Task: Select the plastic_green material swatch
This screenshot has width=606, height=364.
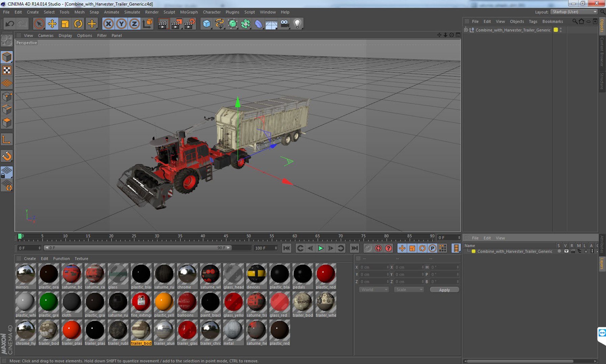Action: point(49,304)
